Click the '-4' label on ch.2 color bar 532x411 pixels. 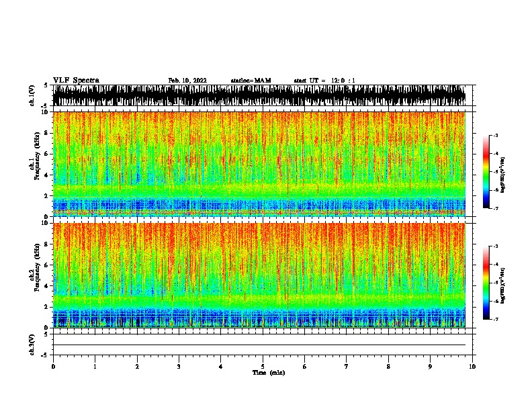496,265
